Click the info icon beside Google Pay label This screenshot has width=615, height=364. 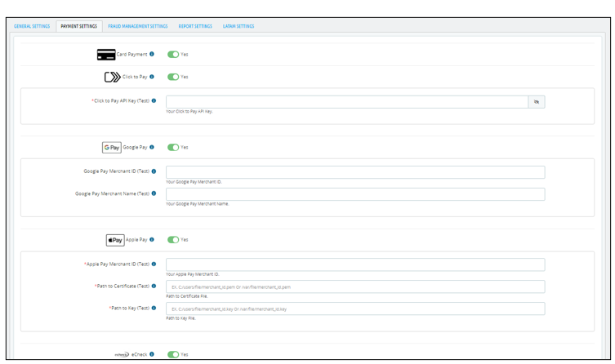pyautogui.click(x=152, y=148)
